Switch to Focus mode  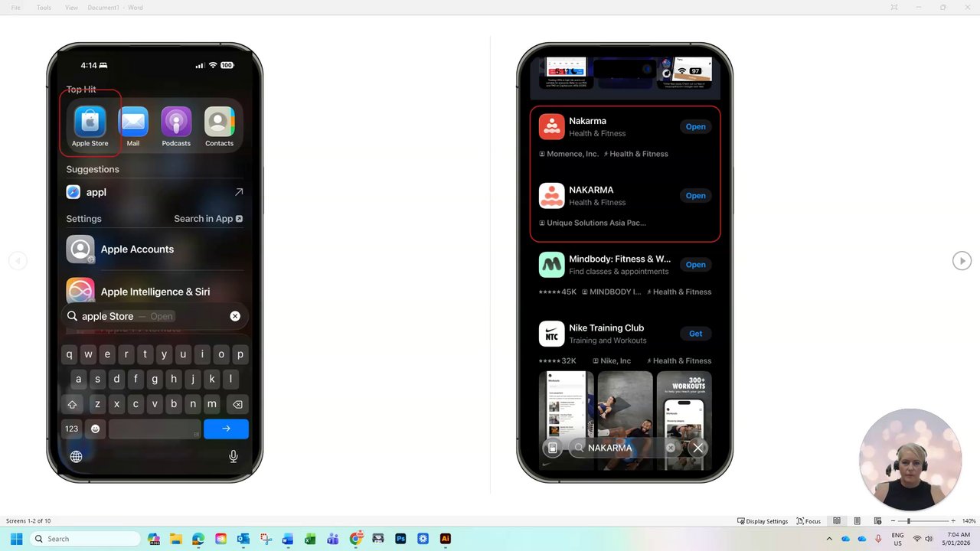click(808, 521)
